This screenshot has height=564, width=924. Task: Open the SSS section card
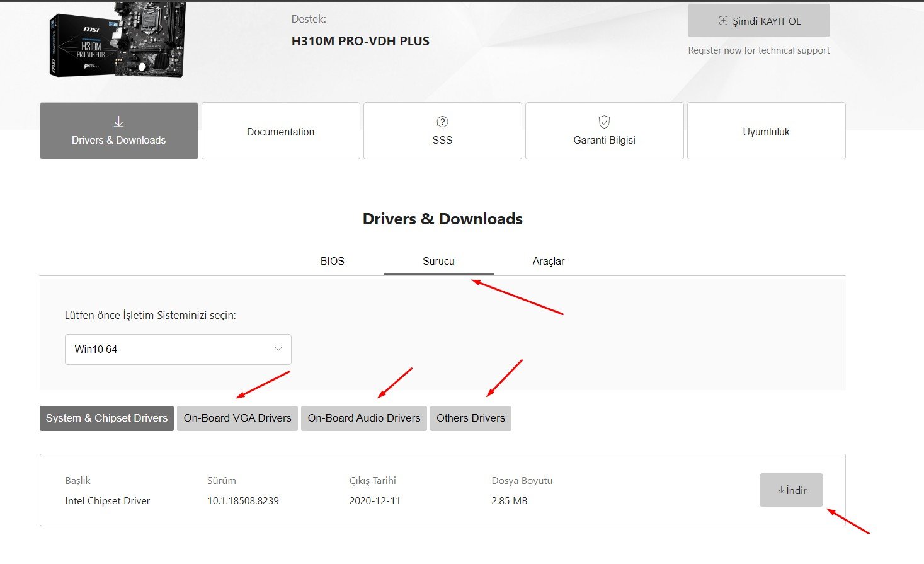[443, 131]
